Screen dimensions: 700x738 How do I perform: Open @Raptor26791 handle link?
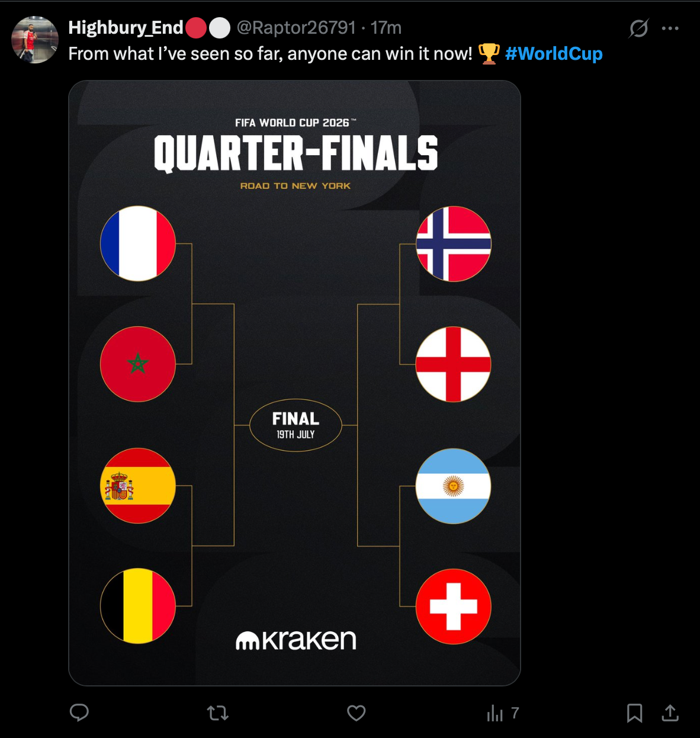(x=296, y=28)
